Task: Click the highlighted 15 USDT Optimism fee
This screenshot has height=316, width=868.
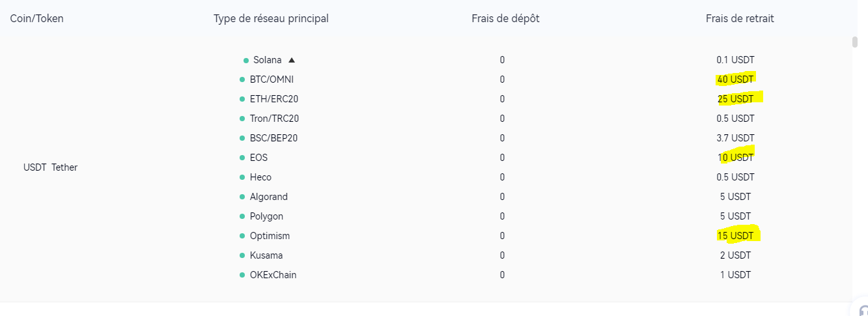Action: pos(735,236)
